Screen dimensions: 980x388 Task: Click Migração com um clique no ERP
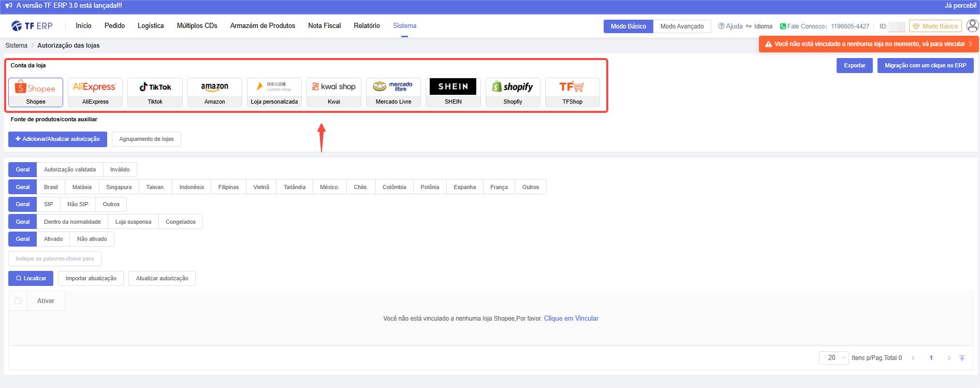(x=925, y=65)
